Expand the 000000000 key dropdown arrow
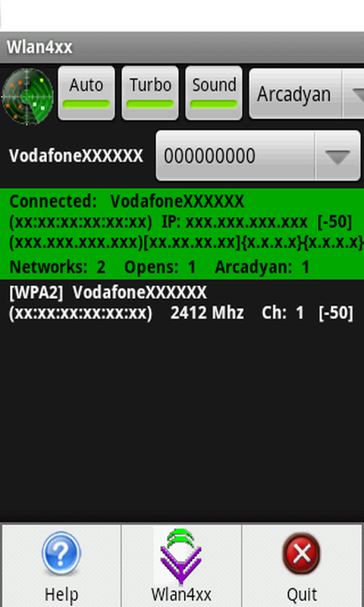364x607 pixels. pyautogui.click(x=337, y=156)
